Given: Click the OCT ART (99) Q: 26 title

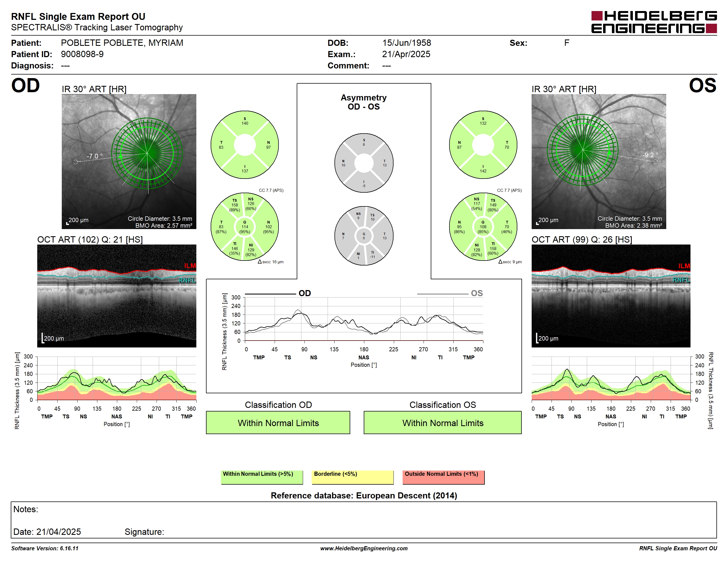Looking at the screenshot, I should point(582,240).
